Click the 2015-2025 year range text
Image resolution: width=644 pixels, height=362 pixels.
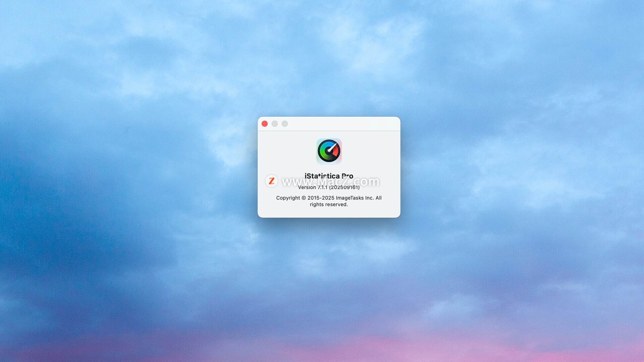[321, 198]
